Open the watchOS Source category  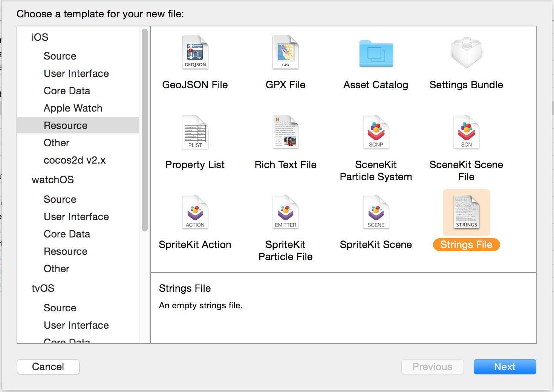60,199
